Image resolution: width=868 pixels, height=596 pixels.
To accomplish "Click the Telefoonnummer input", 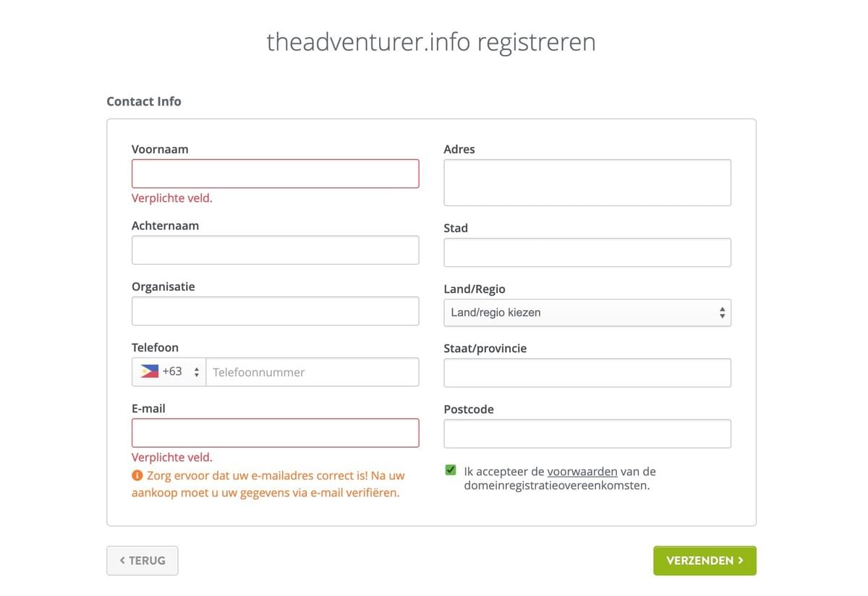I will (x=311, y=371).
